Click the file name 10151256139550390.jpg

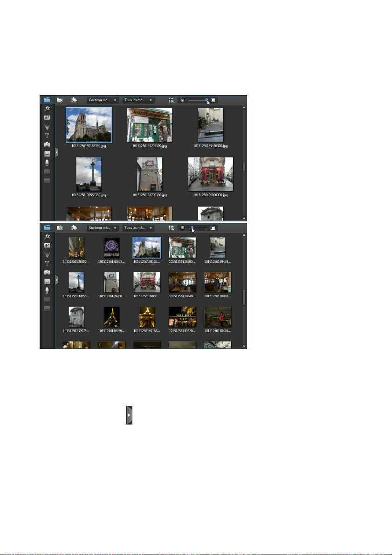click(89, 195)
